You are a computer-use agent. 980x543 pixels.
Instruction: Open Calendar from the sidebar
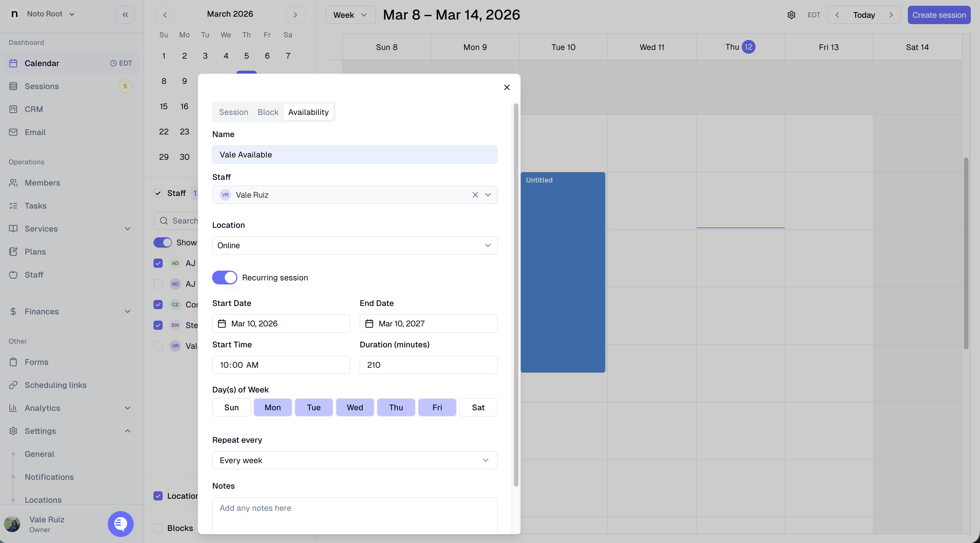click(70, 63)
